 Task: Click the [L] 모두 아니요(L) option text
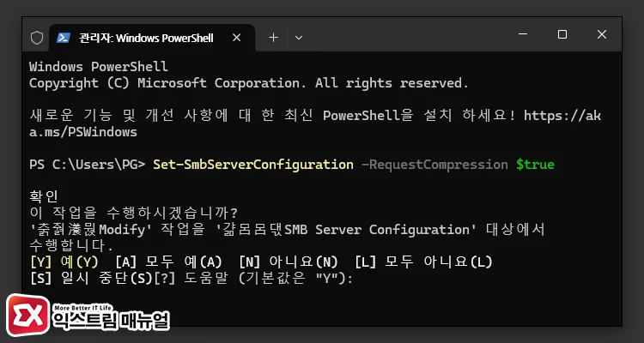pyautogui.click(x=423, y=262)
